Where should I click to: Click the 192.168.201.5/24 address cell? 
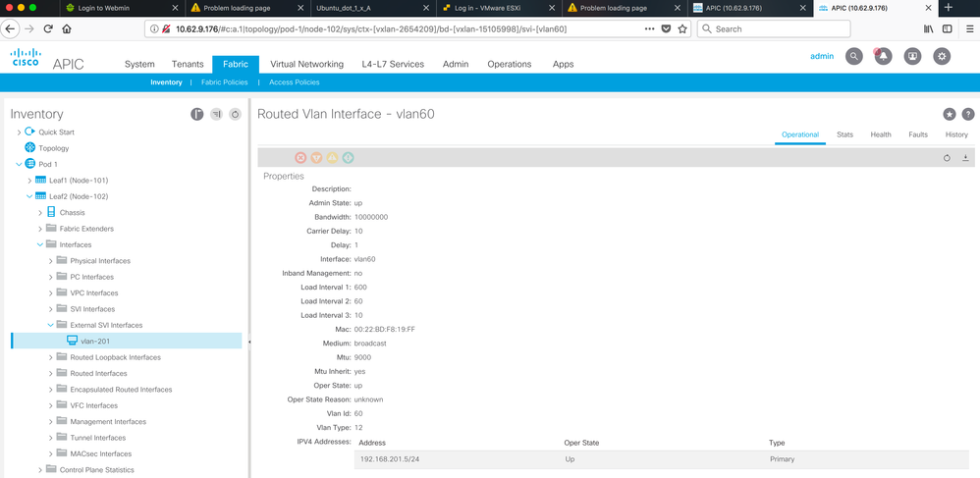(x=390, y=459)
